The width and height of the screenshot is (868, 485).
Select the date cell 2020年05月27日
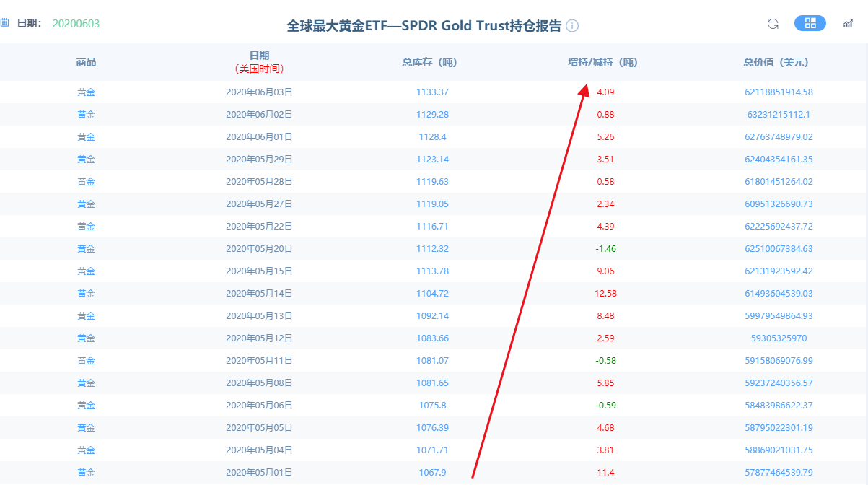(x=259, y=204)
